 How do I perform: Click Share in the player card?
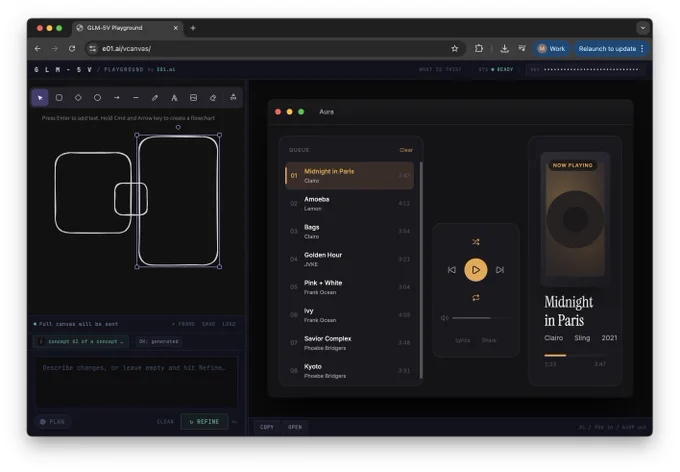tap(489, 340)
